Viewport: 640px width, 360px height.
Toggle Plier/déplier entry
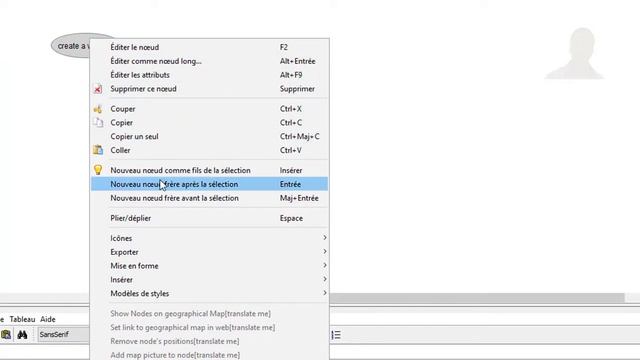click(x=209, y=218)
